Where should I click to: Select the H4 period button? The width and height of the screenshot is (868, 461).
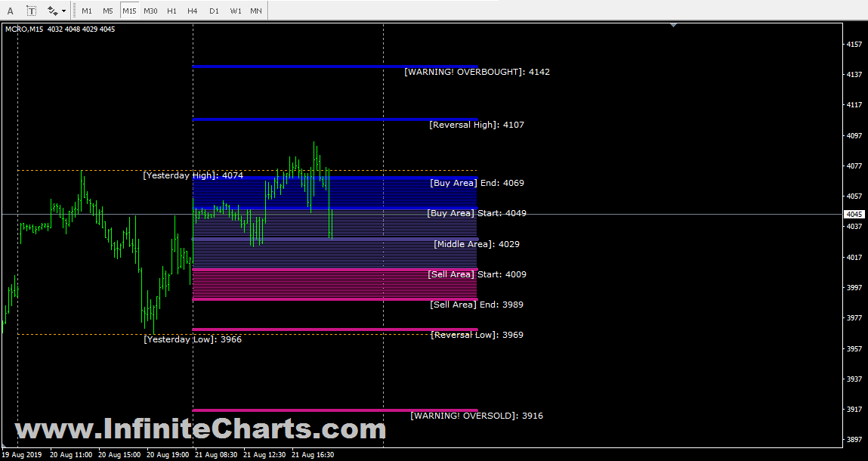tap(191, 11)
